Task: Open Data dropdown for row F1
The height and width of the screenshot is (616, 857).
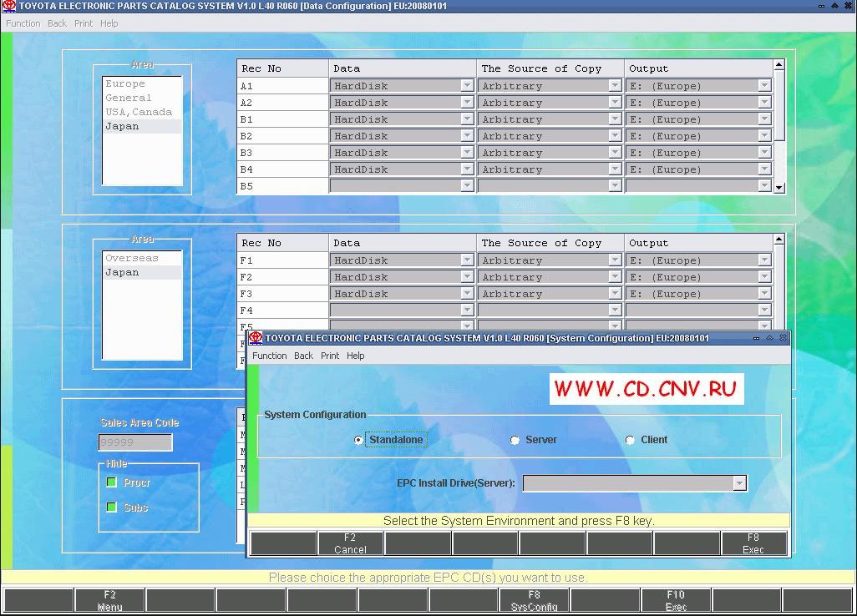Action: tap(467, 260)
